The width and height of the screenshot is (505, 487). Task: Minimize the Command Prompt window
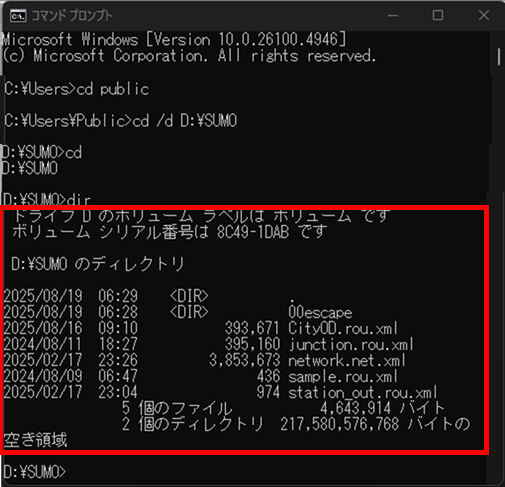tap(393, 15)
